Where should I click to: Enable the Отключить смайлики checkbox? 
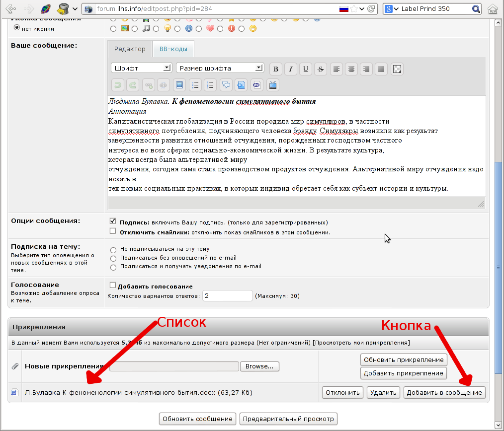pos(113,231)
